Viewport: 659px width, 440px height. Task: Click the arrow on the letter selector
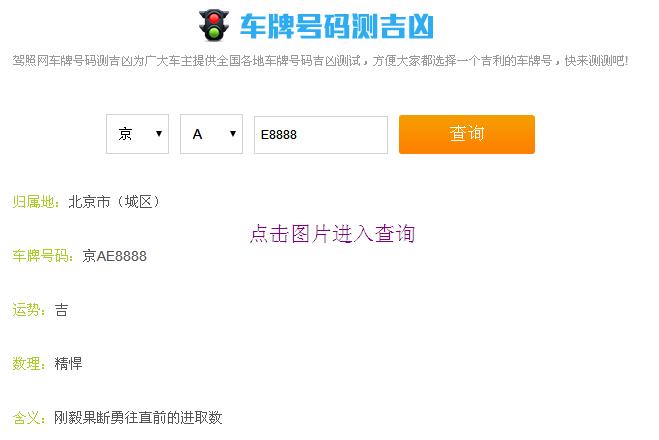click(x=233, y=134)
